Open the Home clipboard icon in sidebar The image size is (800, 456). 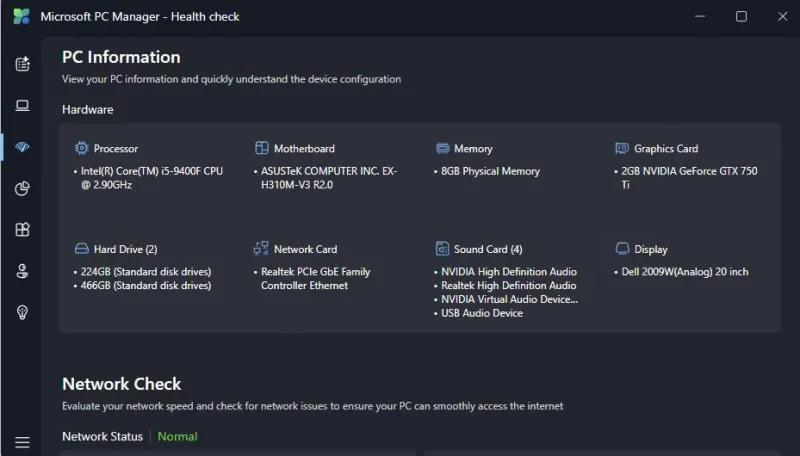coord(22,64)
